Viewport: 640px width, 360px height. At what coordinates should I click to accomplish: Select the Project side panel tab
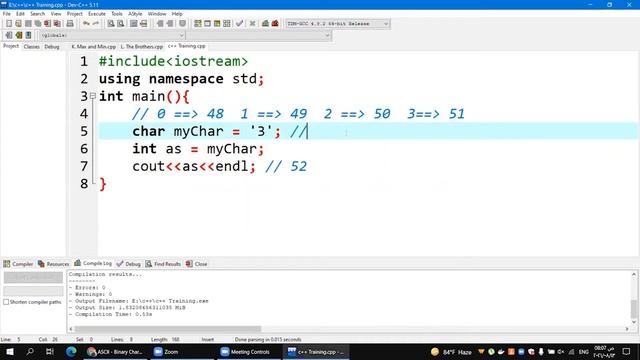(11, 46)
